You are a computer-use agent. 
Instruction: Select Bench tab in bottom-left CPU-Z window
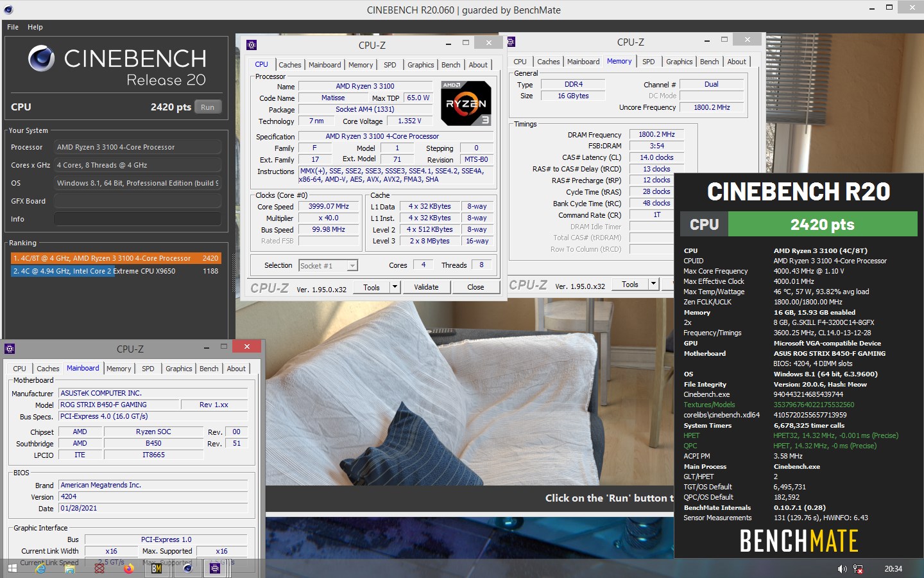point(209,369)
